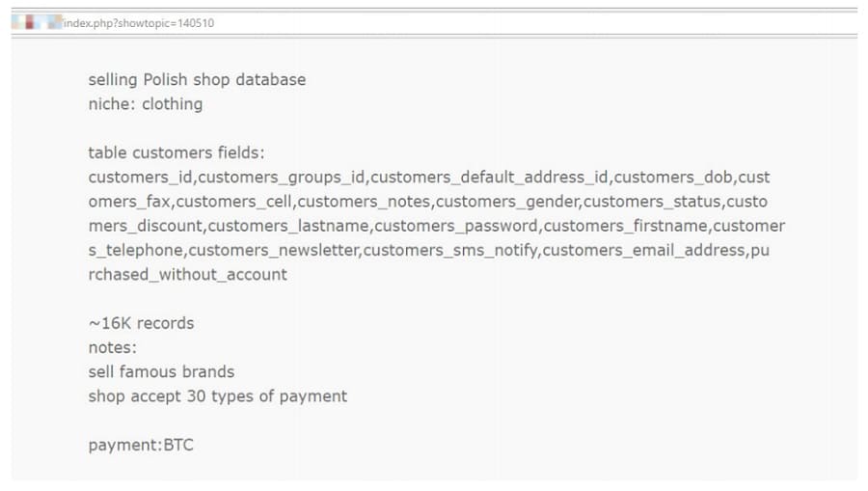Click the '~16K records' line
The height and width of the screenshot is (491, 868).
141,323
